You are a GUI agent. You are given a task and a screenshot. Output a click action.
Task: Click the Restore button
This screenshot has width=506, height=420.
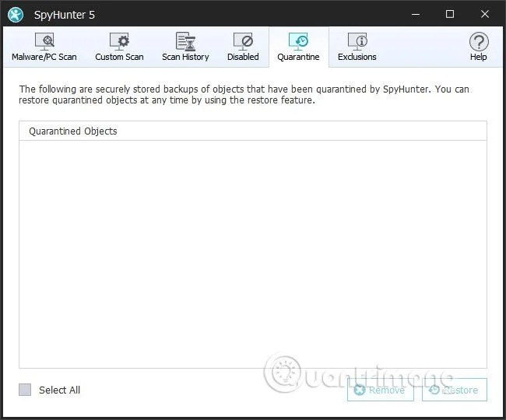[455, 390]
